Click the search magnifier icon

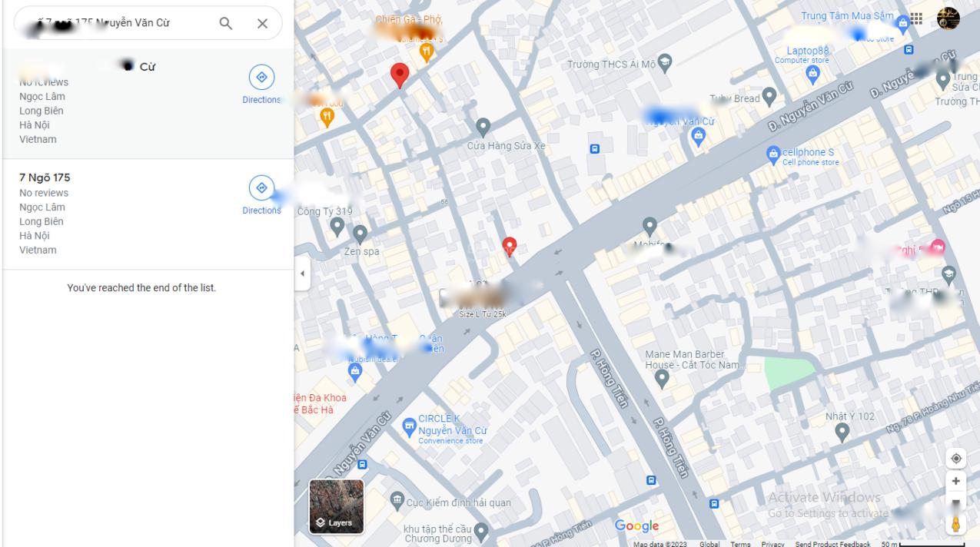[226, 24]
